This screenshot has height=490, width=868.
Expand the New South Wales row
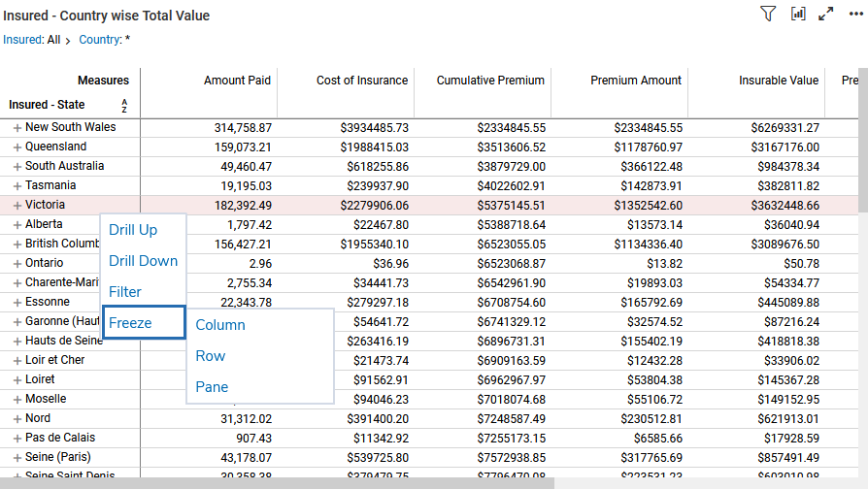coord(17,128)
